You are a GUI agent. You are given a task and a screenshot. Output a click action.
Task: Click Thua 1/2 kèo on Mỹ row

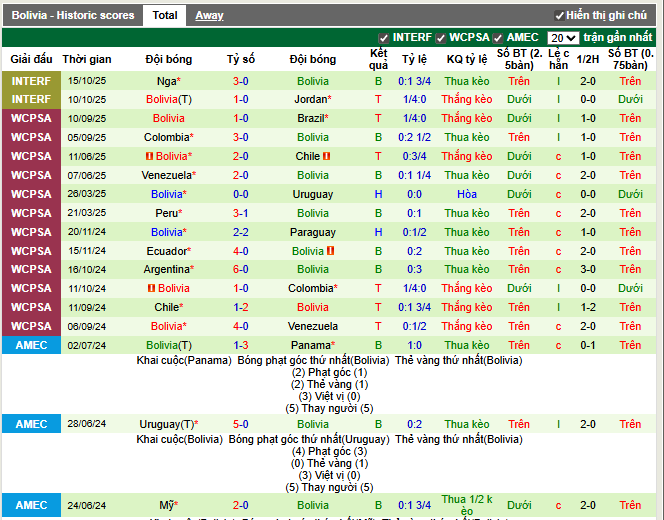coord(467,505)
